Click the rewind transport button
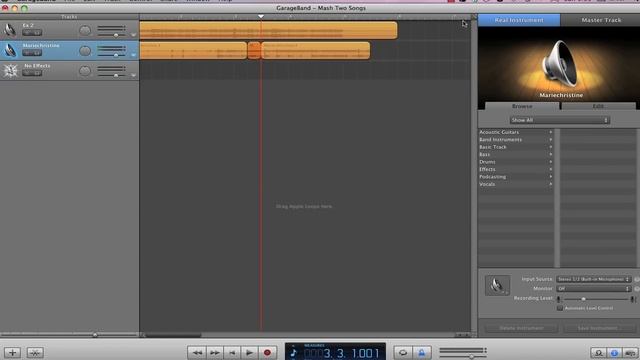The width and height of the screenshot is (640, 360). coord(197,353)
